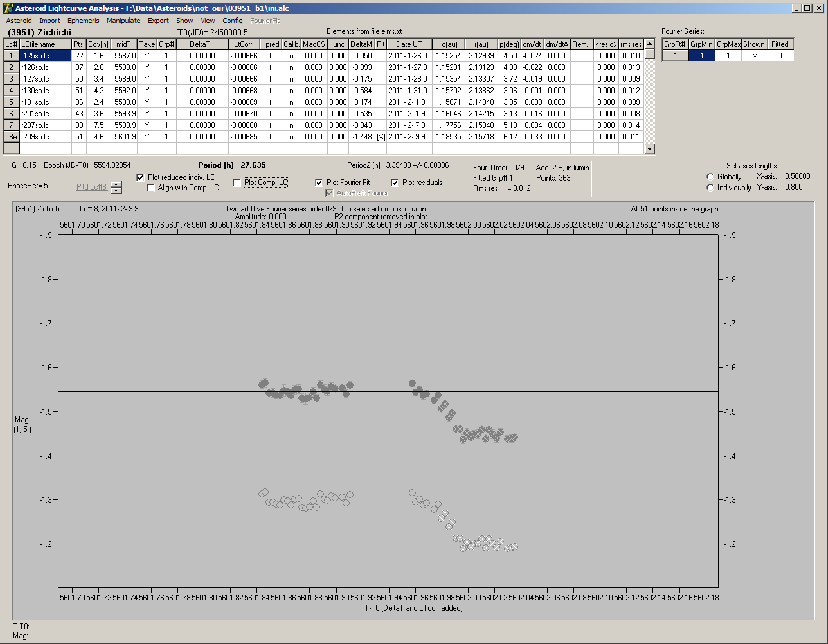The height and width of the screenshot is (644, 828).
Task: Open the Manipulate menu
Action: (x=123, y=21)
